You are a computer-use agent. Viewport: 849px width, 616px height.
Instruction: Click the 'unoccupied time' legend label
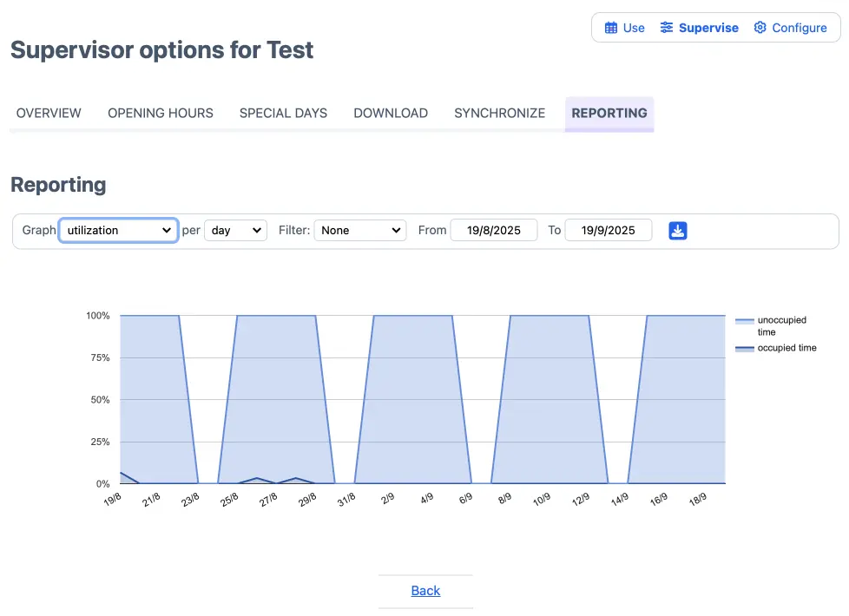click(782, 326)
